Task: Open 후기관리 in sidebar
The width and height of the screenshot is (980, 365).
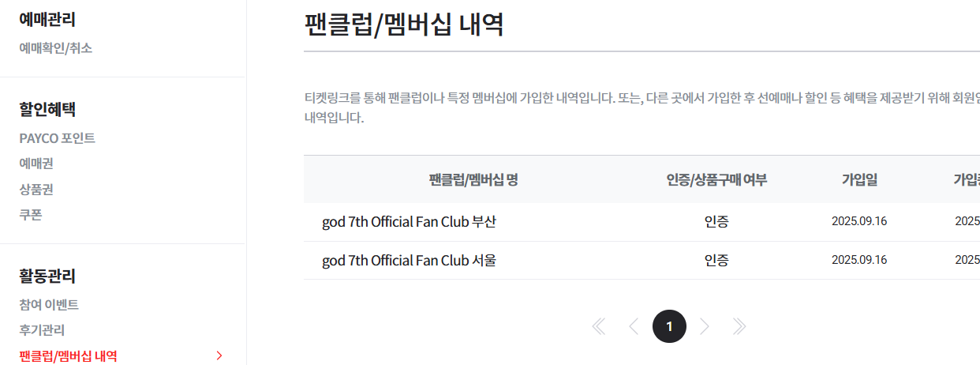Action: pyautogui.click(x=42, y=330)
